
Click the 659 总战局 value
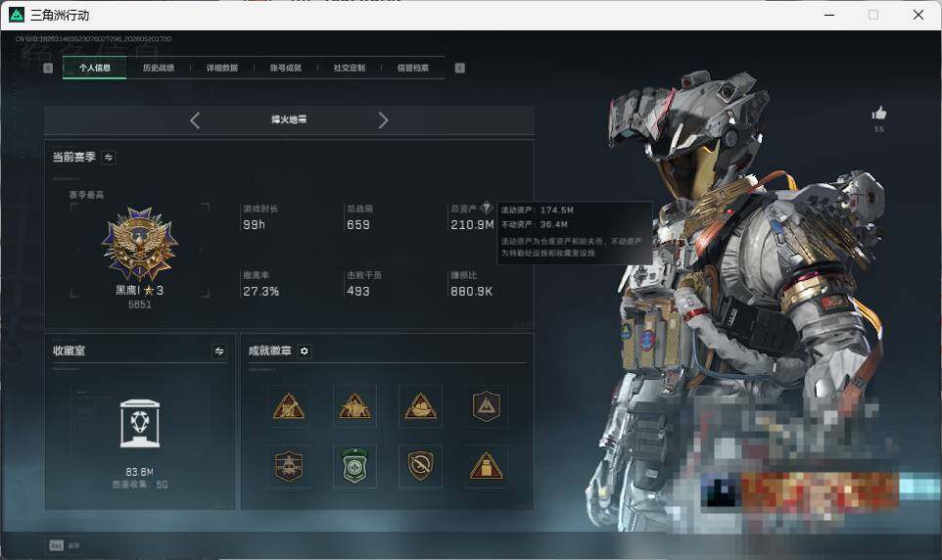[x=358, y=225]
